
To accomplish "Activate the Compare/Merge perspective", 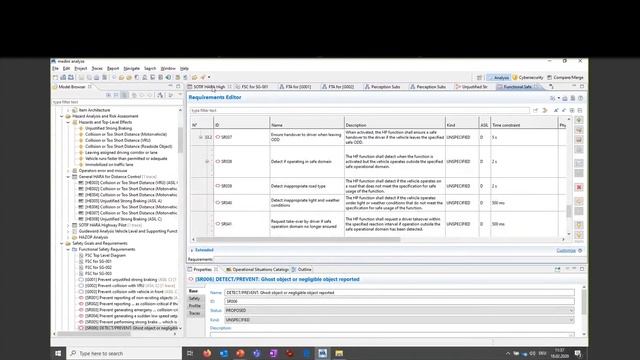I will pyautogui.click(x=565, y=77).
